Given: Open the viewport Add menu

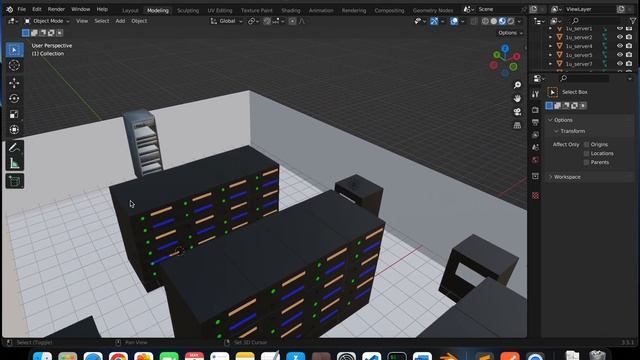Looking at the screenshot, I should coord(120,21).
